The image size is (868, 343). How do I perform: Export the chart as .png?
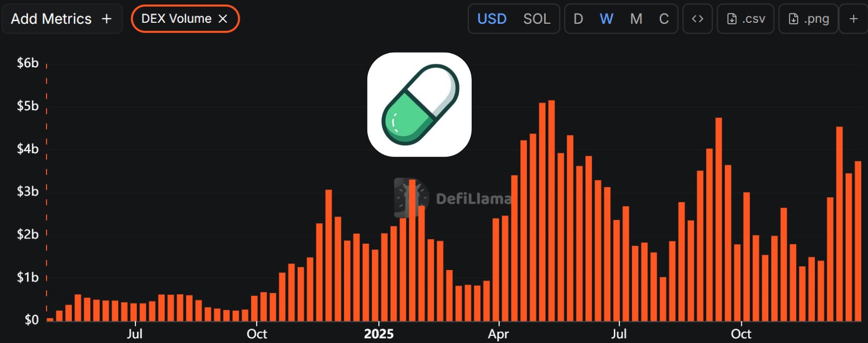point(808,19)
